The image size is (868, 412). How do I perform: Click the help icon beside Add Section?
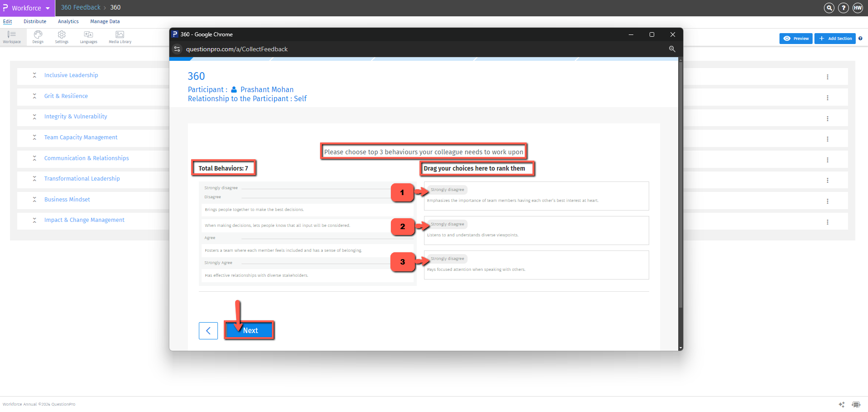[860, 39]
